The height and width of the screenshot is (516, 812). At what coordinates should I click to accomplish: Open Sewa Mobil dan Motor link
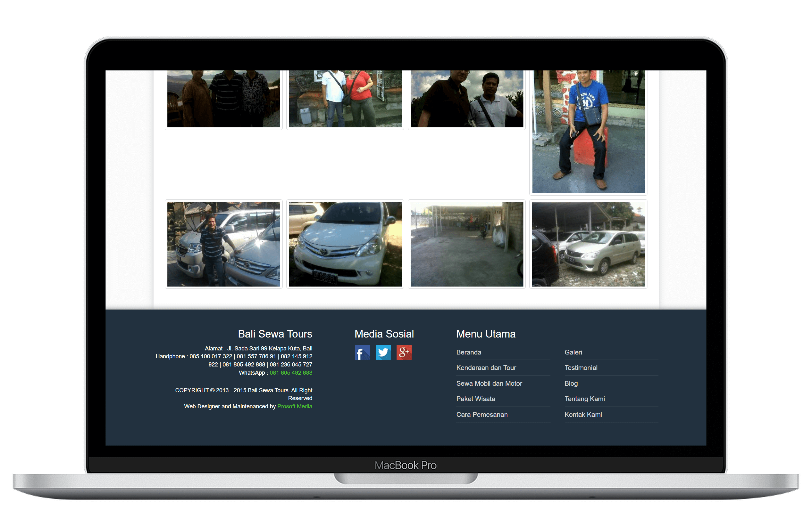click(x=489, y=383)
